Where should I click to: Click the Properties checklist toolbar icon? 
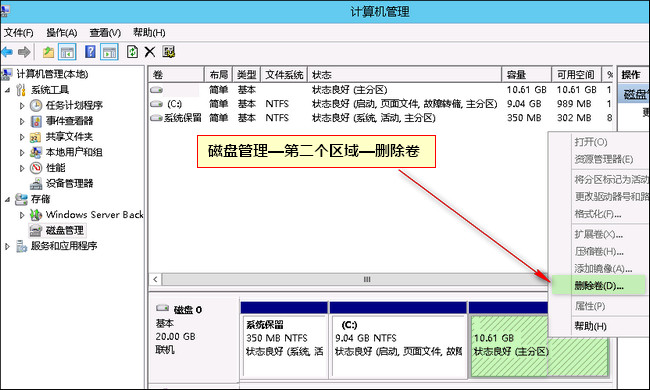[168, 52]
